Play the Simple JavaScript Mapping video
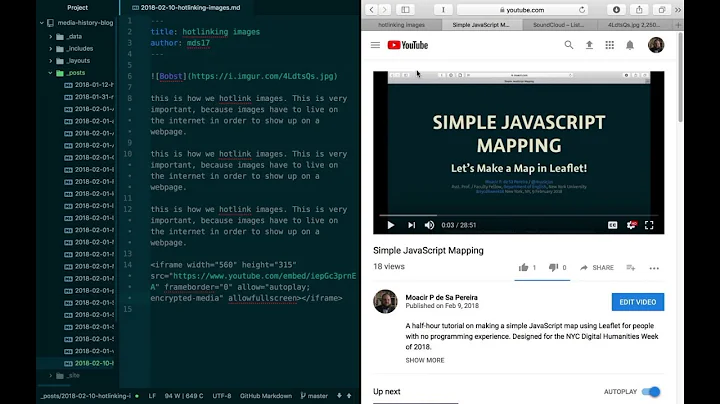Viewport: 720px width, 404px height. click(391, 225)
